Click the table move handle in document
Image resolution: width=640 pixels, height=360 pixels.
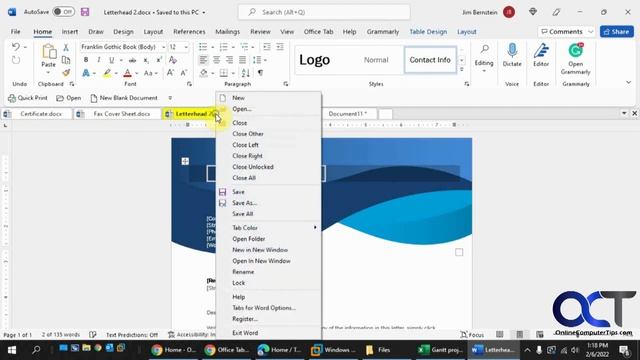185,161
